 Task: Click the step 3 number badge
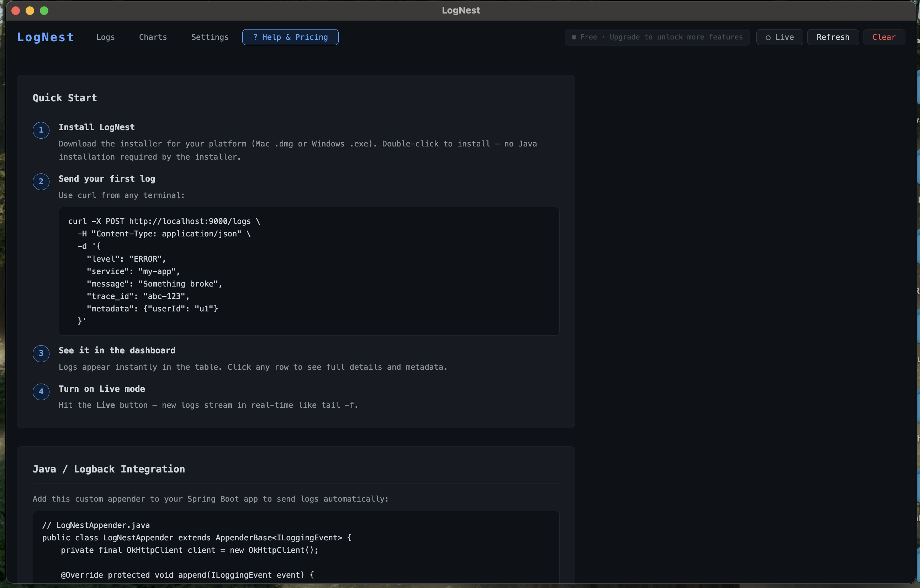41,354
